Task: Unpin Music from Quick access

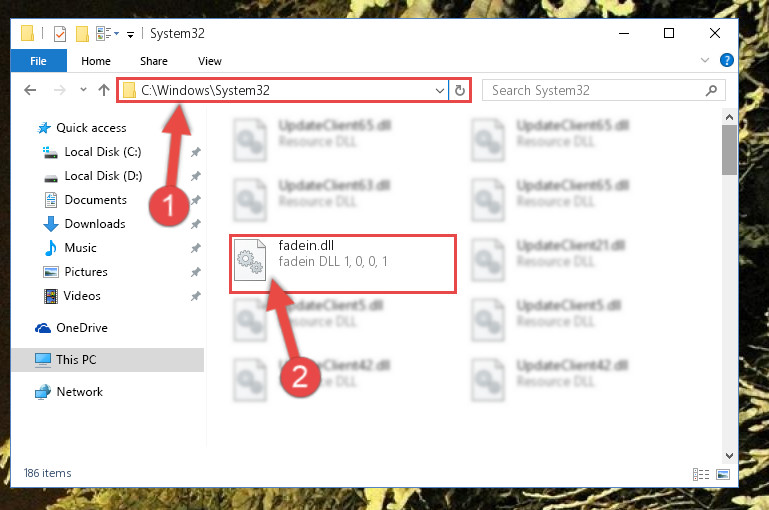Action: click(x=196, y=248)
